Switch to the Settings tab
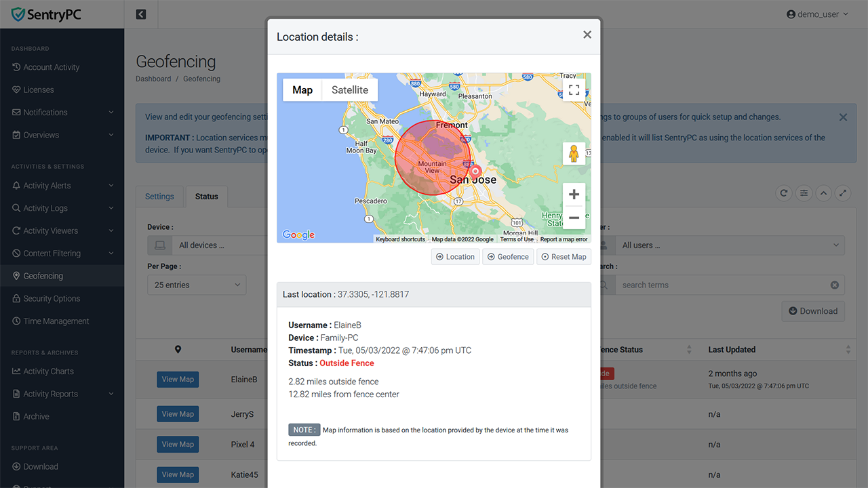 [160, 197]
